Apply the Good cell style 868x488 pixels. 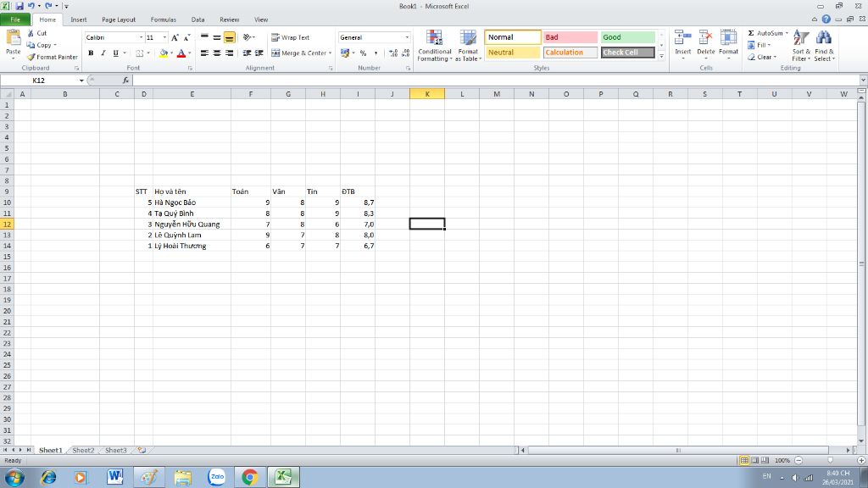coord(628,37)
